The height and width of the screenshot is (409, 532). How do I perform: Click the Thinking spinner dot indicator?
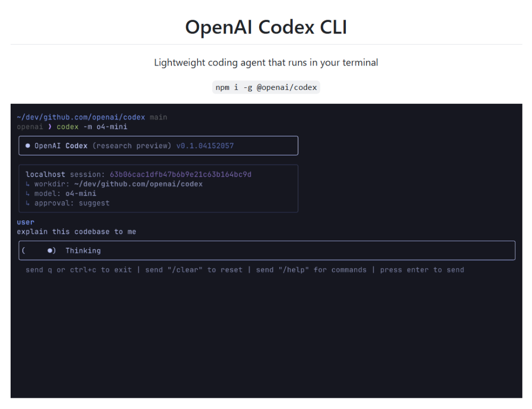pos(49,250)
